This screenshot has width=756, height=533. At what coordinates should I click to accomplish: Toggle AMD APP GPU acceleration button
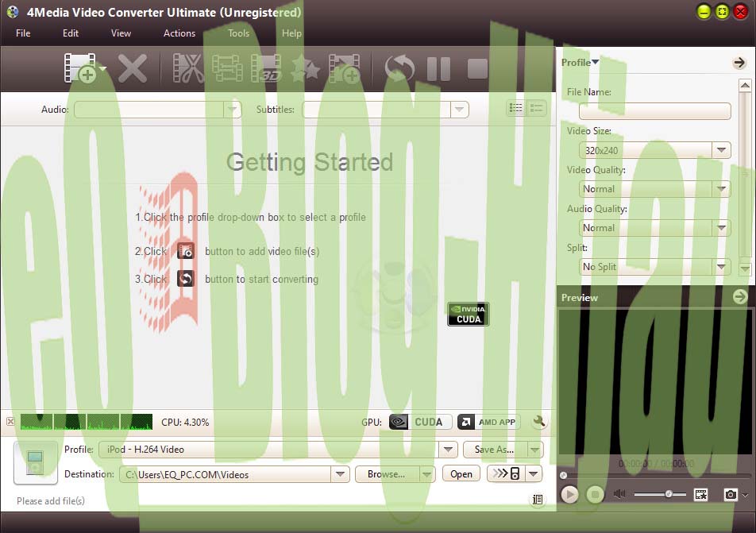pyautogui.click(x=489, y=422)
